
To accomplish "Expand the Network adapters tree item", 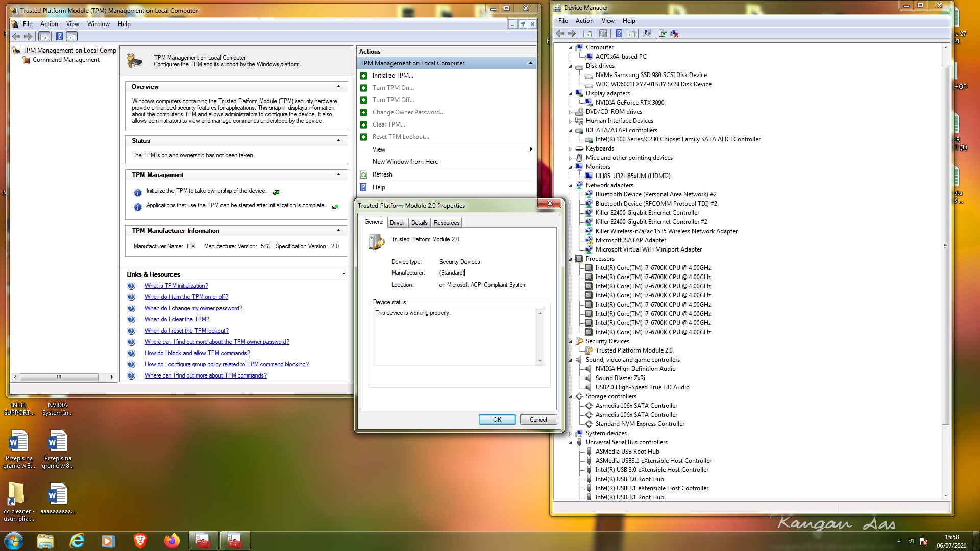I will pyautogui.click(x=609, y=184).
